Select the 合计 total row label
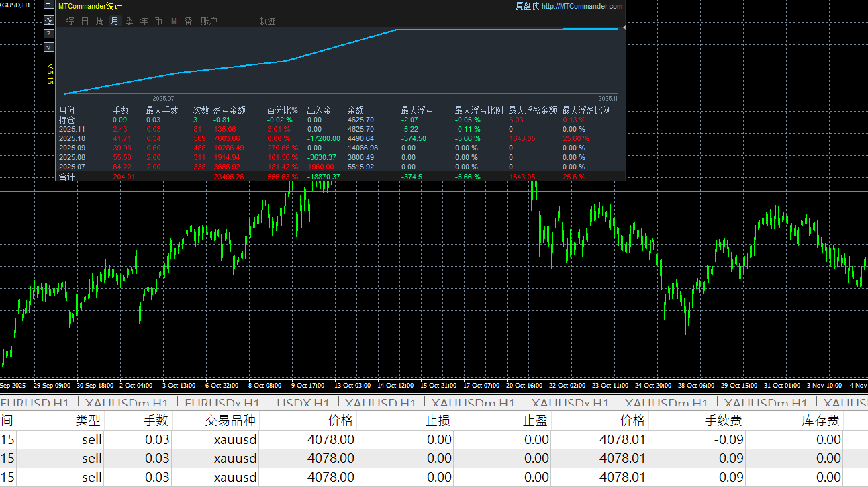The width and height of the screenshot is (868, 487). 67,177
